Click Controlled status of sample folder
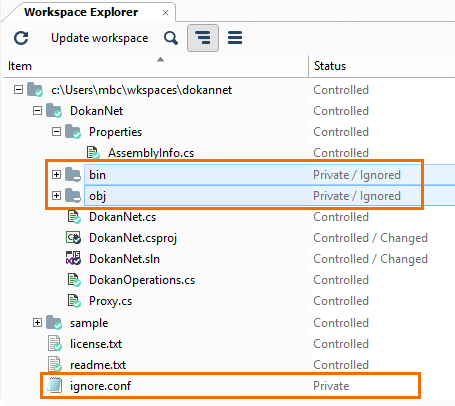Image resolution: width=455 pixels, height=406 pixels. (341, 323)
